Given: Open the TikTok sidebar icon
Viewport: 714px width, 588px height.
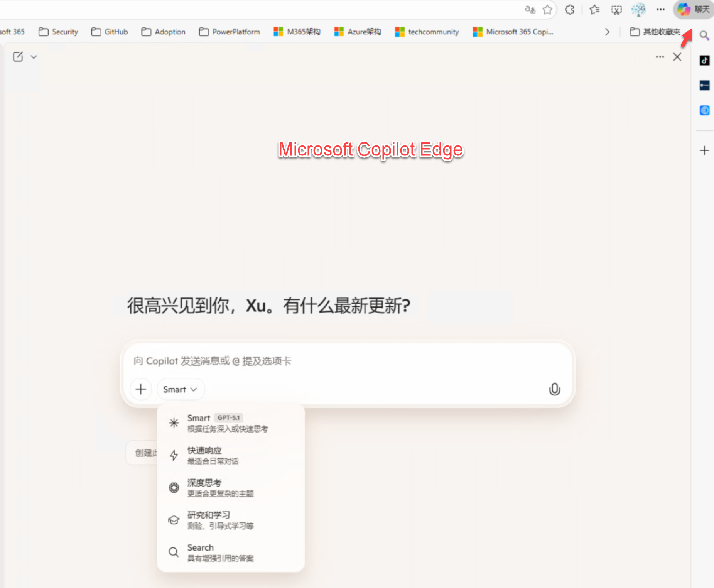Looking at the screenshot, I should click(x=704, y=61).
